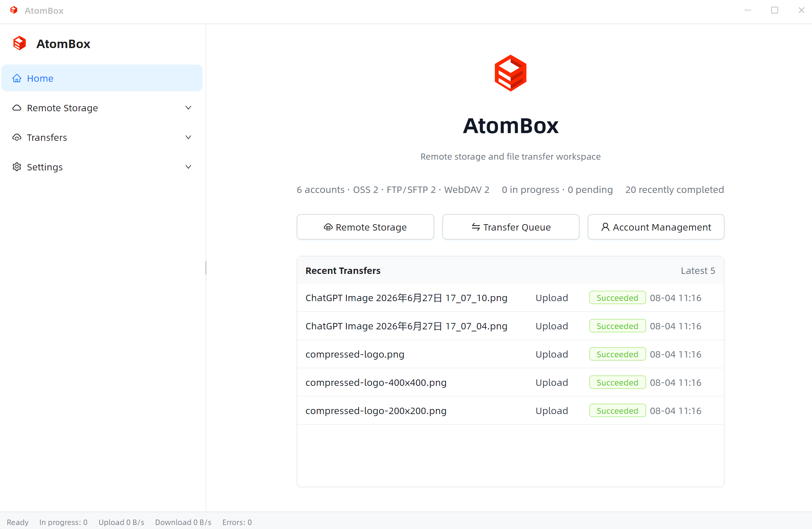Click the Upload 0 B/s status entry
This screenshot has width=812, height=529.
121,522
